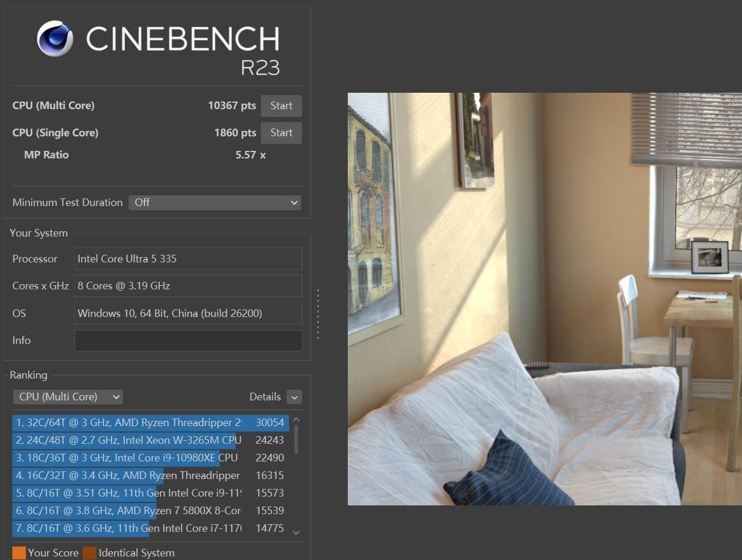Click the Cores x GHz value field
Viewport: 742px width, 560px height.
[x=188, y=286]
